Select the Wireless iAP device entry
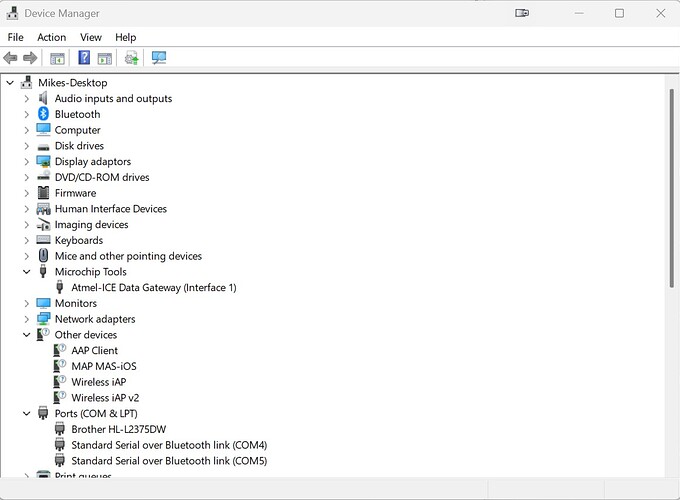680x500 pixels. (x=98, y=382)
